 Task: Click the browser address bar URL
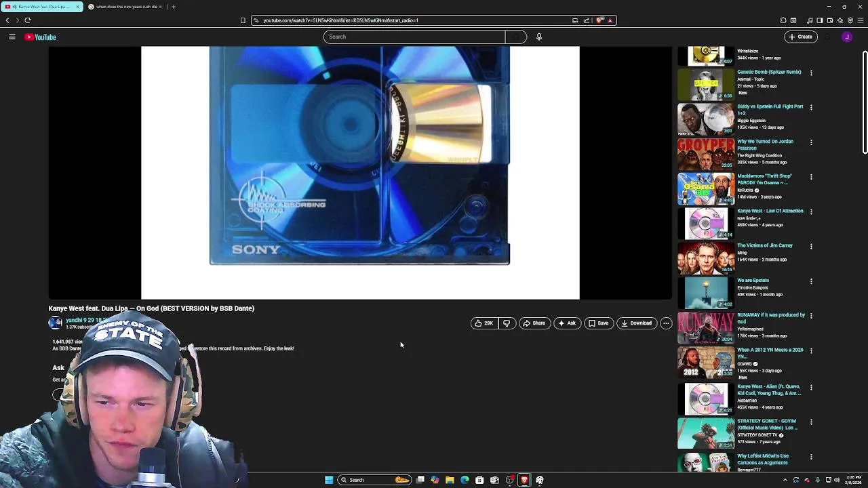point(340,20)
